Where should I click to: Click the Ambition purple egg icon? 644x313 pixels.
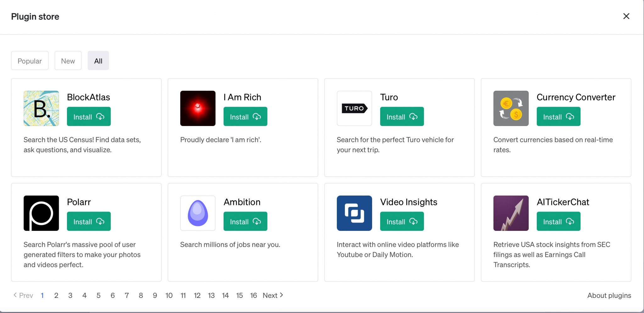(x=198, y=213)
